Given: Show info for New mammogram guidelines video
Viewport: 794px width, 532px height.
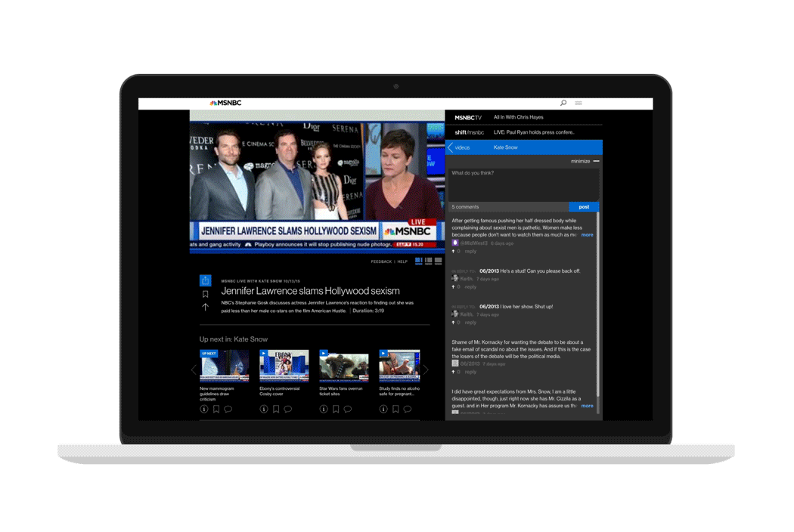Looking at the screenshot, I should pyautogui.click(x=204, y=409).
